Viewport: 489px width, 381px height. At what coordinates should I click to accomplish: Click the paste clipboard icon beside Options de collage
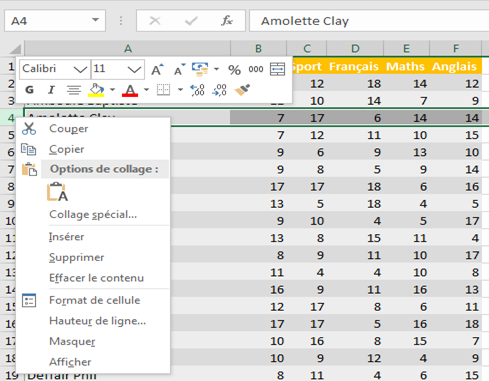pyautogui.click(x=29, y=169)
